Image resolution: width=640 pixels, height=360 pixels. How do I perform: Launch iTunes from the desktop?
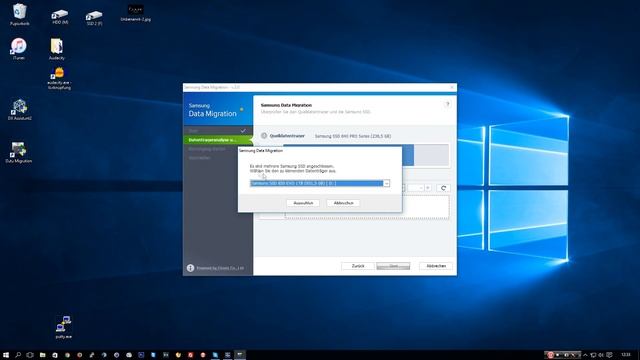pos(19,49)
